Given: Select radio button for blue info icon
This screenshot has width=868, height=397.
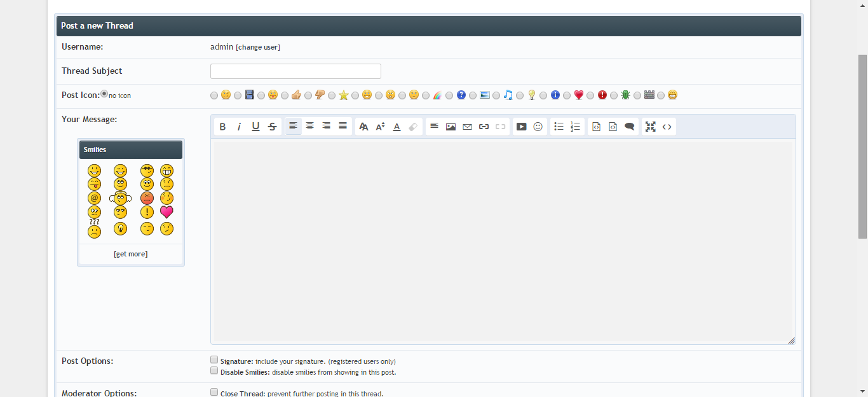Looking at the screenshot, I should (x=543, y=95).
